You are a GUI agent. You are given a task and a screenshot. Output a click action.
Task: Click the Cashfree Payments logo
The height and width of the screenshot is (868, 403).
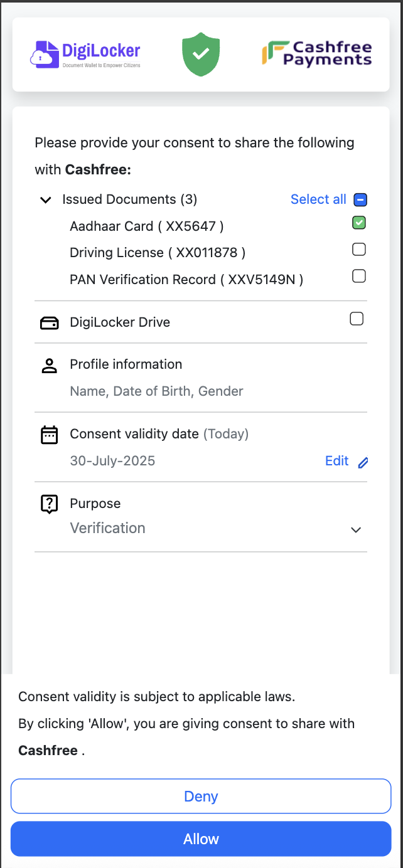click(317, 54)
